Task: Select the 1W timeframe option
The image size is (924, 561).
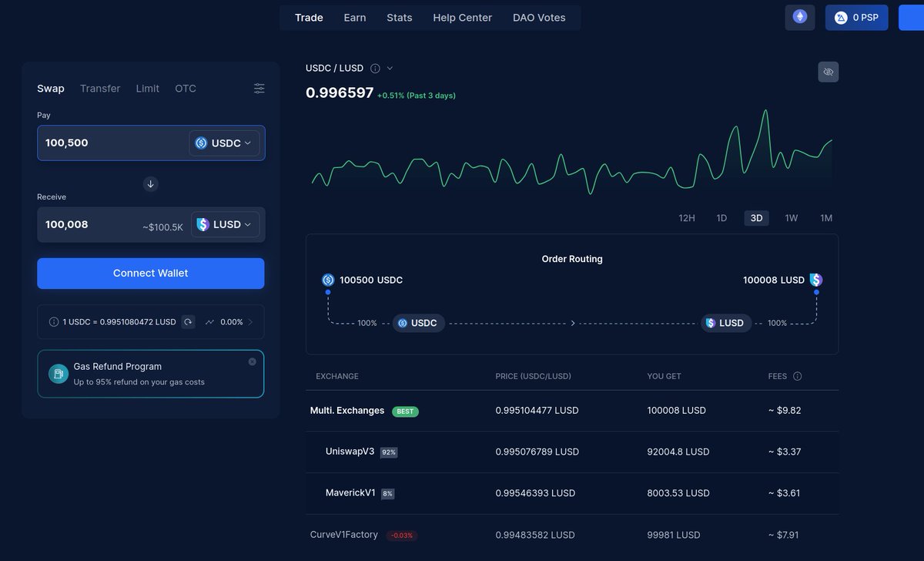Action: coord(791,217)
